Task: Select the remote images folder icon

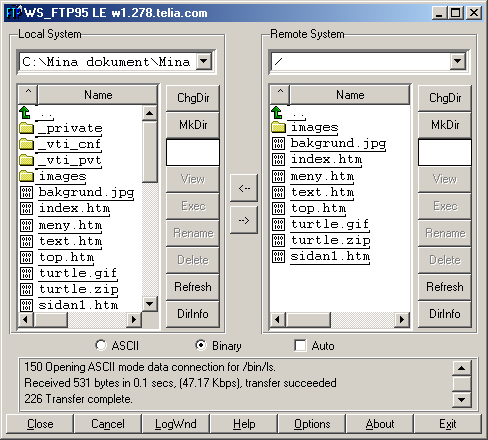Action: pyautogui.click(x=278, y=127)
